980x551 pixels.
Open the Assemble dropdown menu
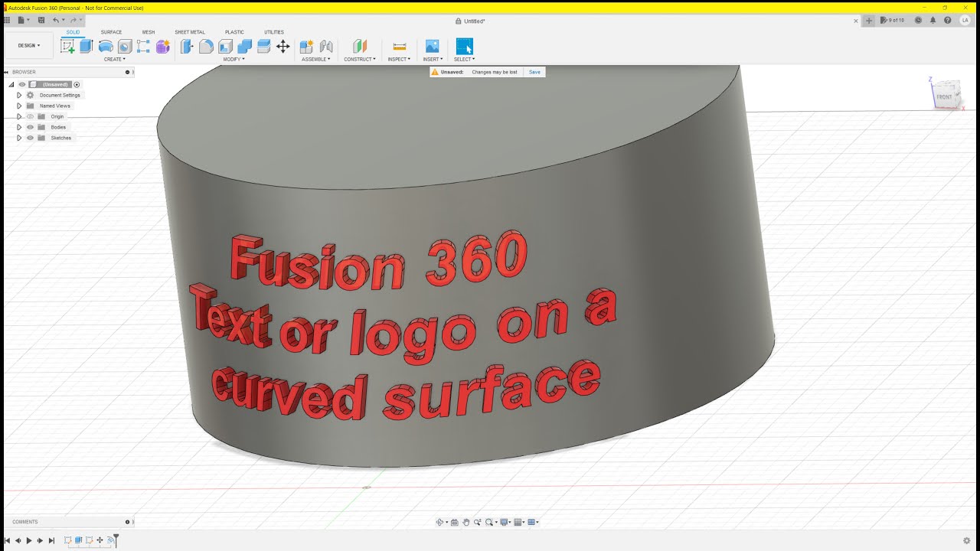point(316,59)
